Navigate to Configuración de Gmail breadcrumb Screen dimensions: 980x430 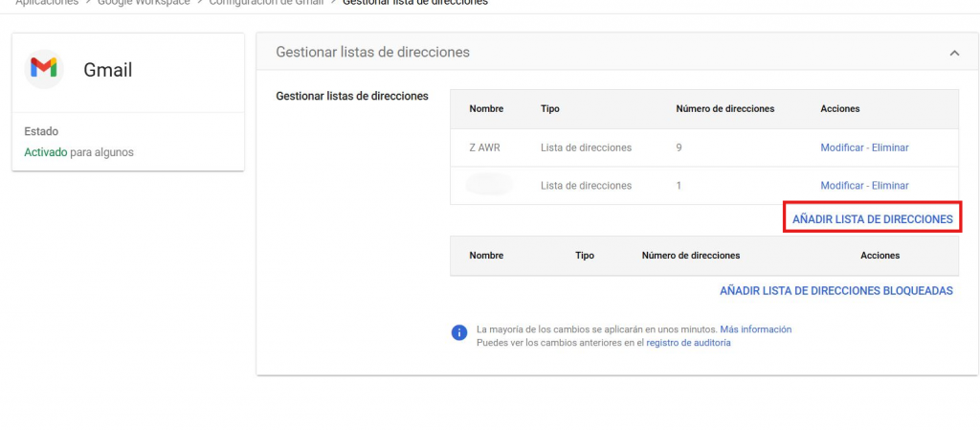pos(266,3)
